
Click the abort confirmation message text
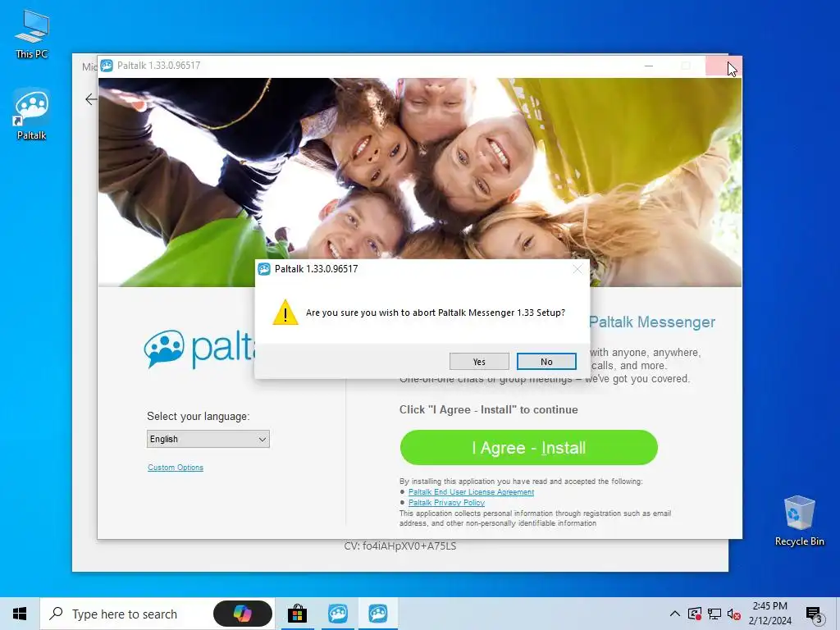435,313
